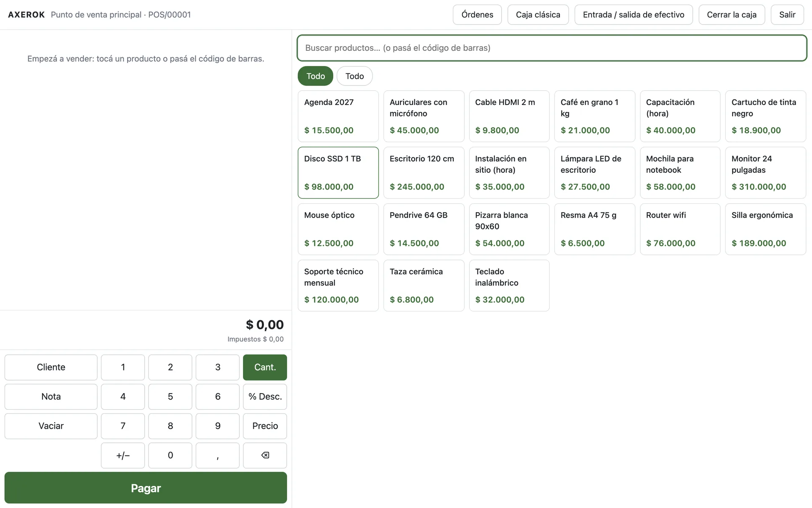This screenshot has height=508, width=812.
Task: Select the Capacitación (hora) product
Action: click(x=680, y=116)
